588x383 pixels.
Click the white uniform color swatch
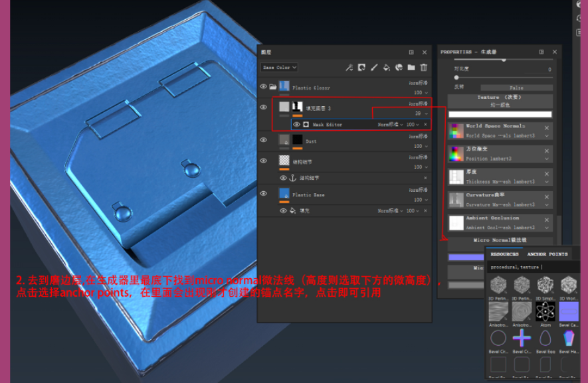tap(500, 114)
